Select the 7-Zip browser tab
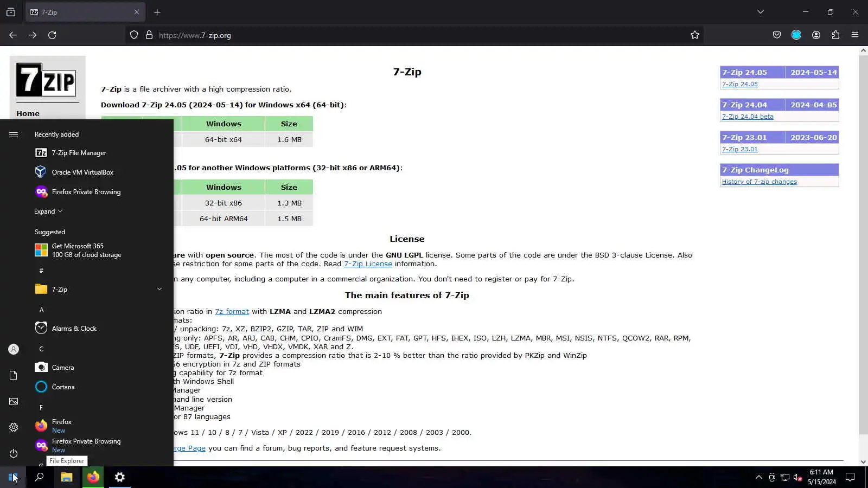The image size is (868, 488). pyautogui.click(x=85, y=12)
